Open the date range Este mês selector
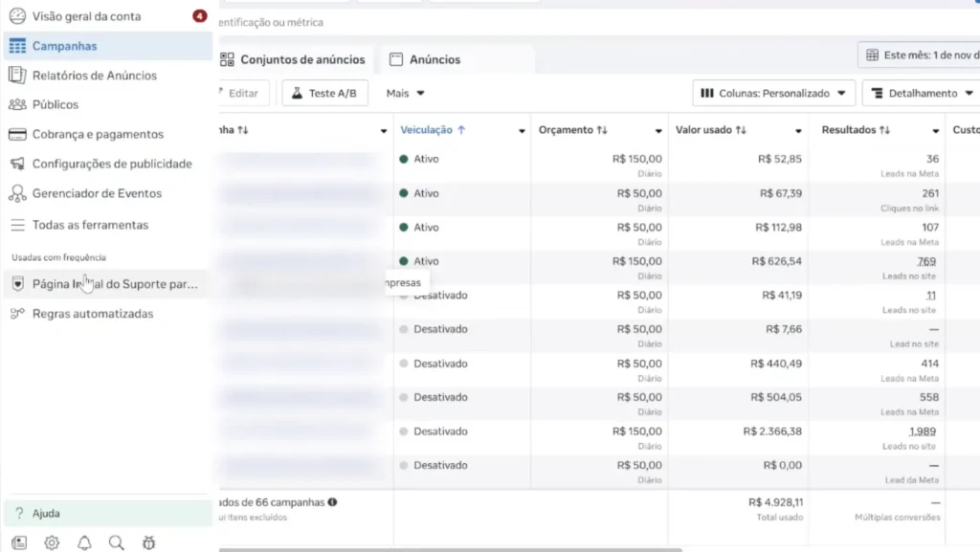Image resolution: width=980 pixels, height=552 pixels. [x=919, y=55]
